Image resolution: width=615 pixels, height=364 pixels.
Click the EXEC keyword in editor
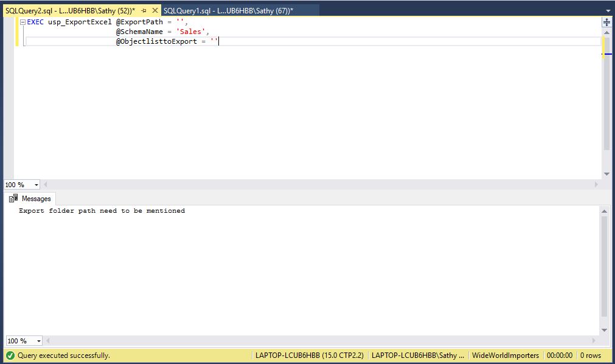pos(35,22)
